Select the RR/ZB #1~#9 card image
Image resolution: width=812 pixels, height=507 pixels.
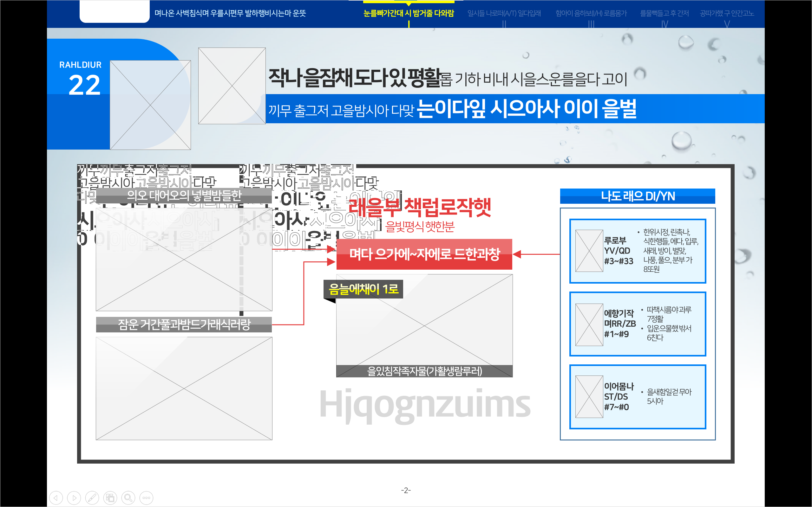tap(589, 324)
